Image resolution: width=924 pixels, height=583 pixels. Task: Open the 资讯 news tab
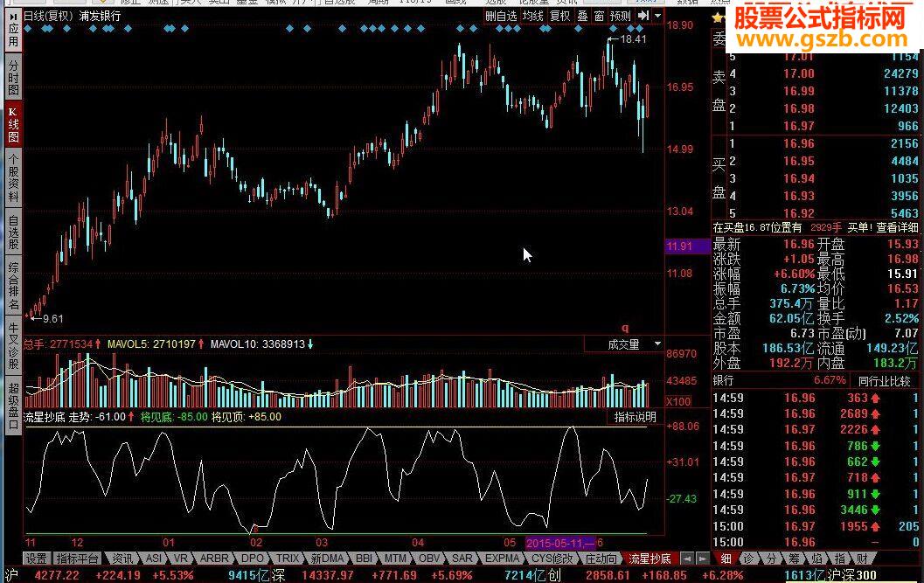[122, 559]
